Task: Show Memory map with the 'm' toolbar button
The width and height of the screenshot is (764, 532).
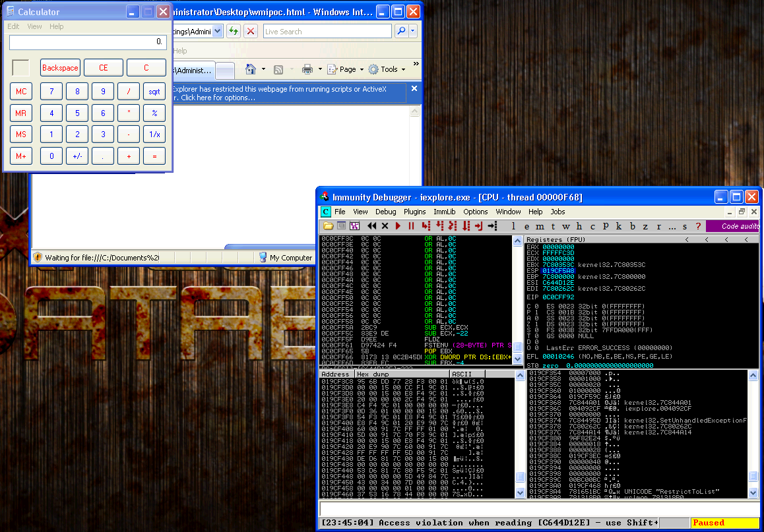Action: pos(540,226)
